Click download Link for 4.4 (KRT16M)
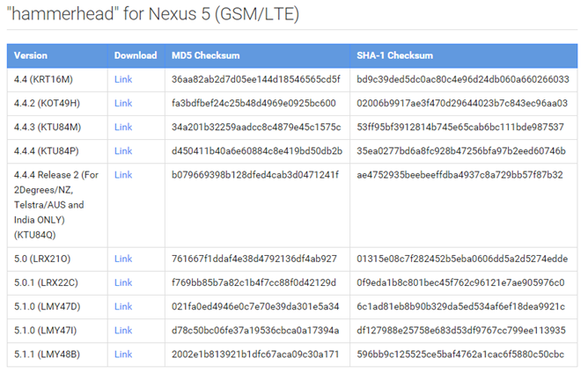The height and width of the screenshot is (380, 588). pyautogui.click(x=123, y=79)
